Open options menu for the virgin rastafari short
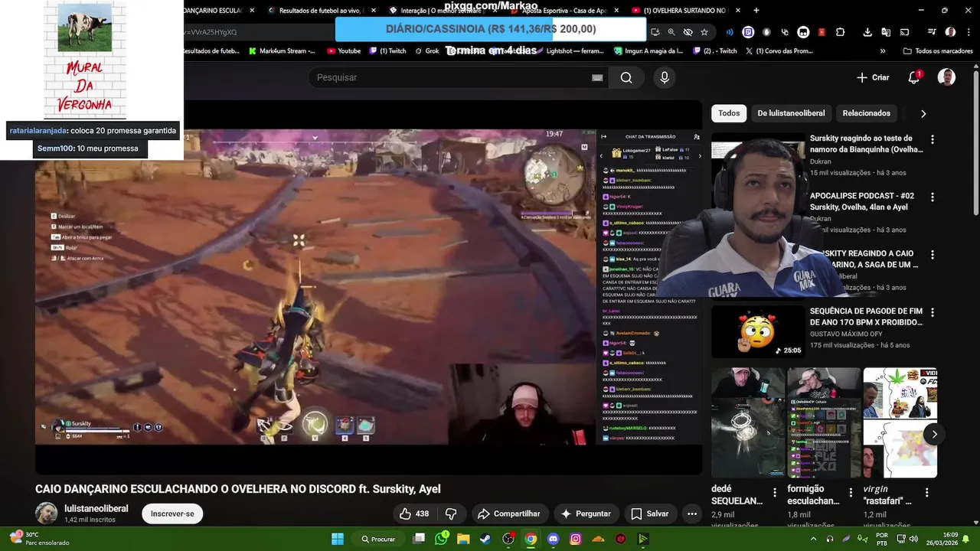980x551 pixels. click(x=927, y=493)
